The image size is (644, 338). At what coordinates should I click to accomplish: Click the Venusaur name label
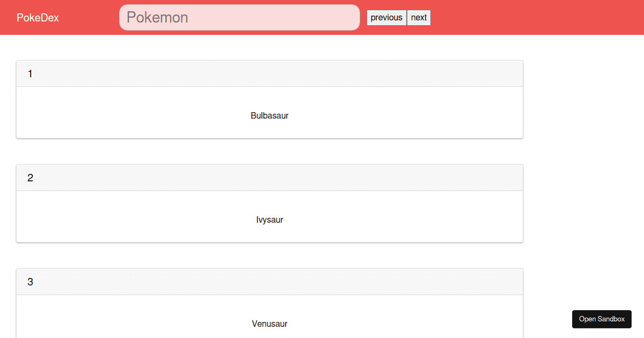(x=269, y=324)
